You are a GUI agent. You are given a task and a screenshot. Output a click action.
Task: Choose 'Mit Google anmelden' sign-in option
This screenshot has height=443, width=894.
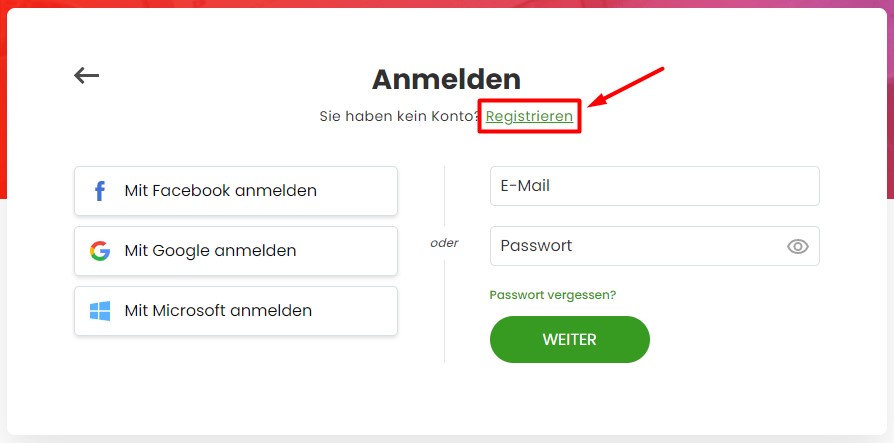click(235, 251)
